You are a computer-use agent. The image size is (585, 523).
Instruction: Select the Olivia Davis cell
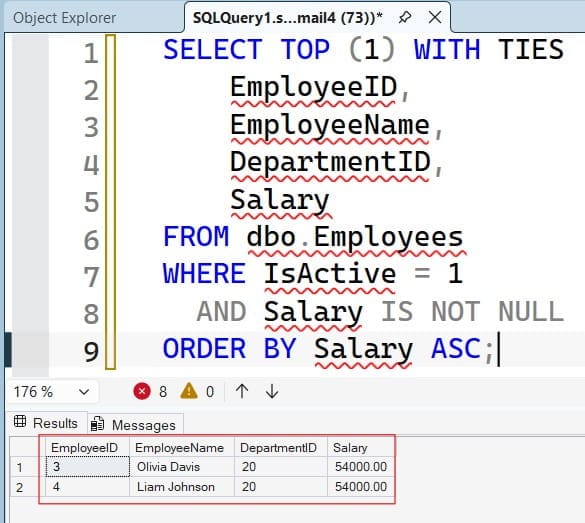tap(182, 467)
